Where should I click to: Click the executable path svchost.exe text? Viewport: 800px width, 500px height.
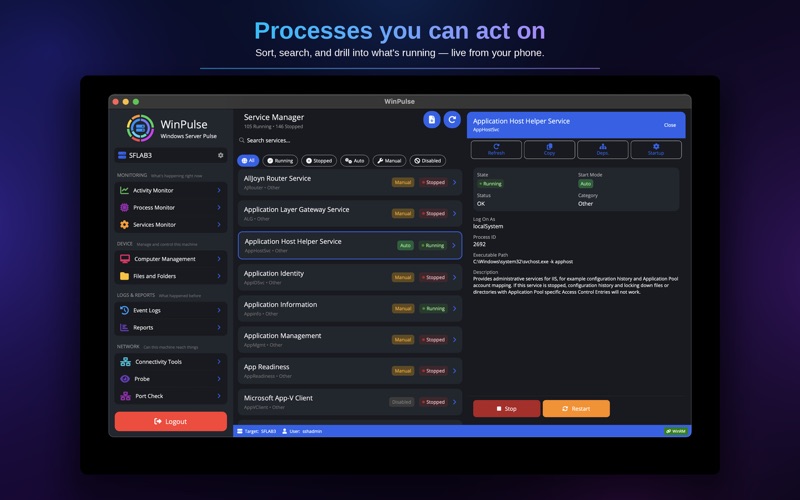[x=523, y=262]
